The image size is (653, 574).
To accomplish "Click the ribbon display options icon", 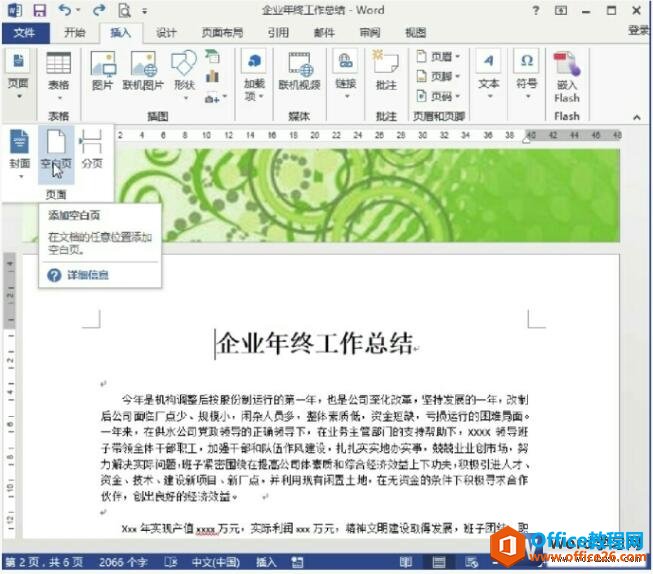I will [x=561, y=10].
